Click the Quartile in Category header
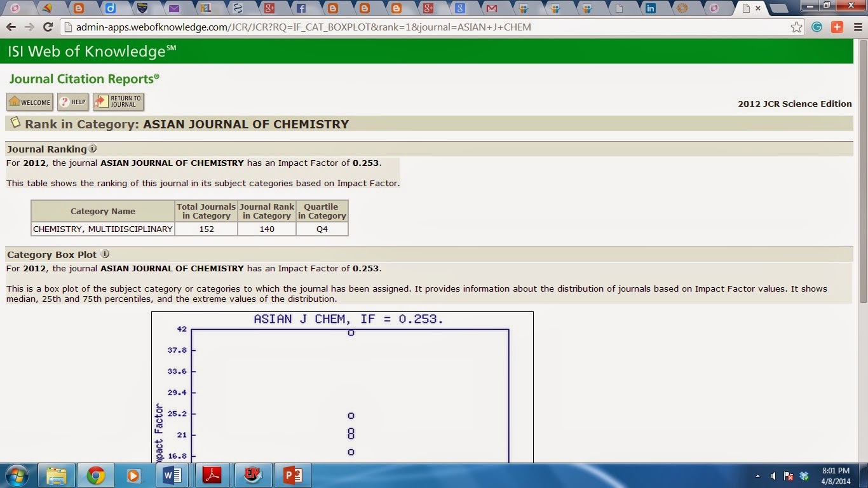This screenshot has height=488, width=868. [x=322, y=211]
